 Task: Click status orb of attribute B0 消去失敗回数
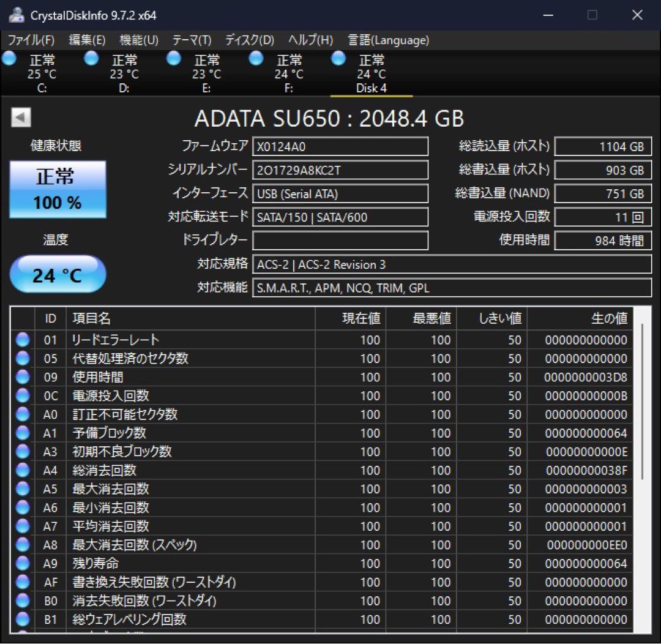tap(23, 601)
